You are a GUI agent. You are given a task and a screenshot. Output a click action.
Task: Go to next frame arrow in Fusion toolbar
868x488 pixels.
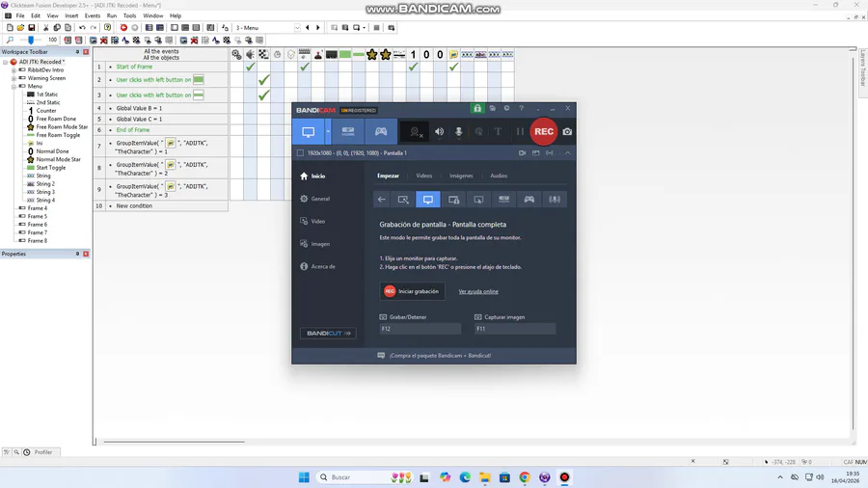click(317, 28)
